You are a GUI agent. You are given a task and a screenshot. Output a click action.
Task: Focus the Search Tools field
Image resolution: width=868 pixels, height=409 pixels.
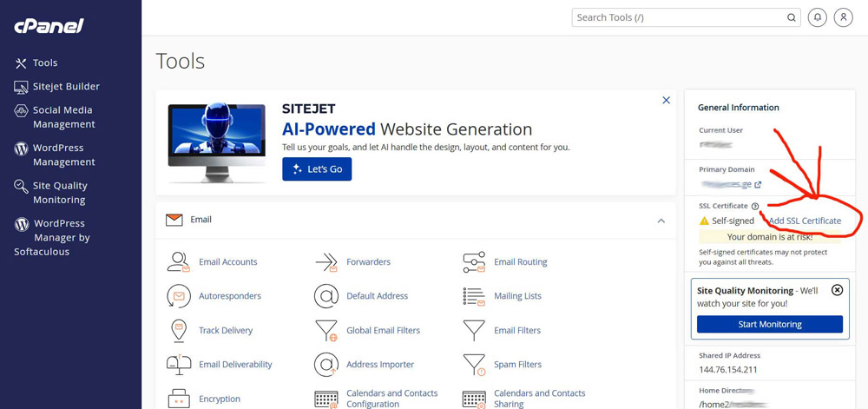[x=687, y=17]
